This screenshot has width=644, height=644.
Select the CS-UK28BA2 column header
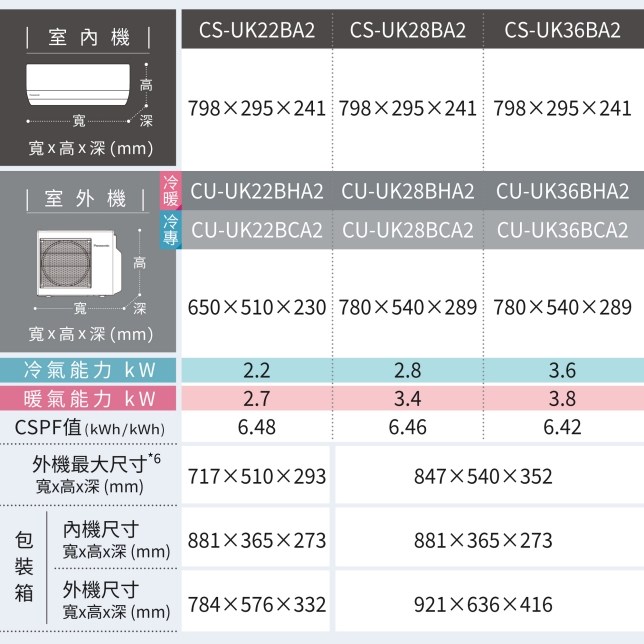click(x=408, y=31)
